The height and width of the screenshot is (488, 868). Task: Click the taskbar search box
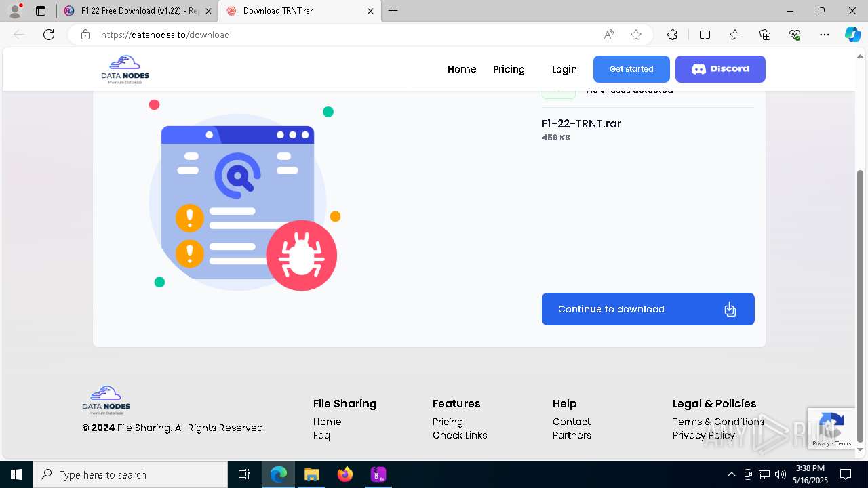(x=130, y=474)
